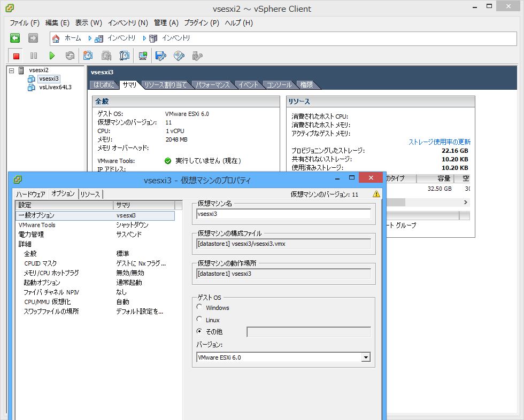Click the CD/DVD drive connect icon
524x420 pixels.
pos(179,56)
